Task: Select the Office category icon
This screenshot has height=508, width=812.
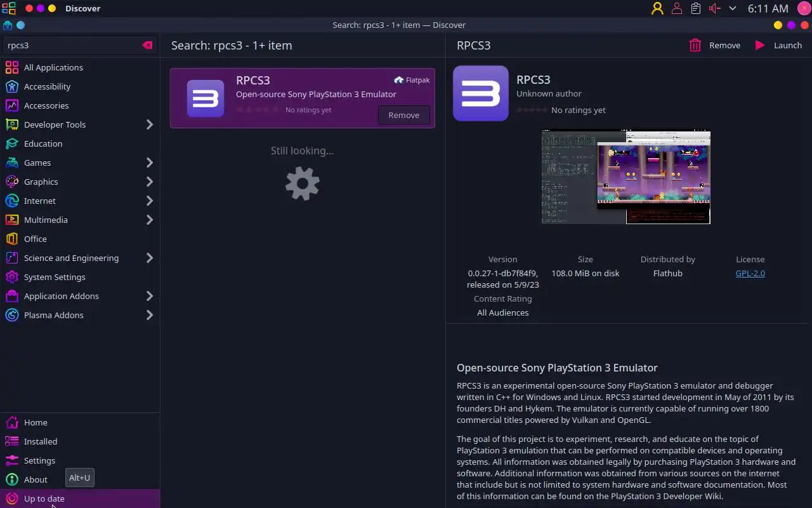Action: click(x=11, y=239)
